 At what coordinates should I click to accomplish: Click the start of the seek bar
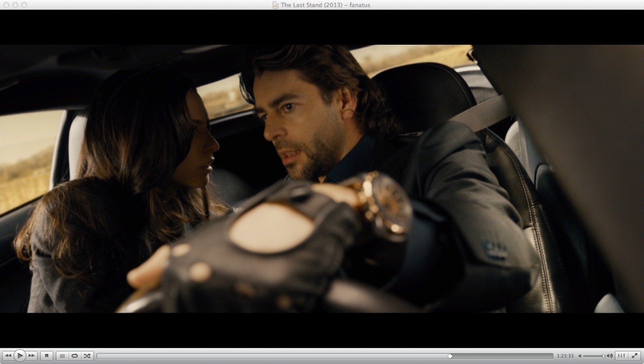pos(100,356)
